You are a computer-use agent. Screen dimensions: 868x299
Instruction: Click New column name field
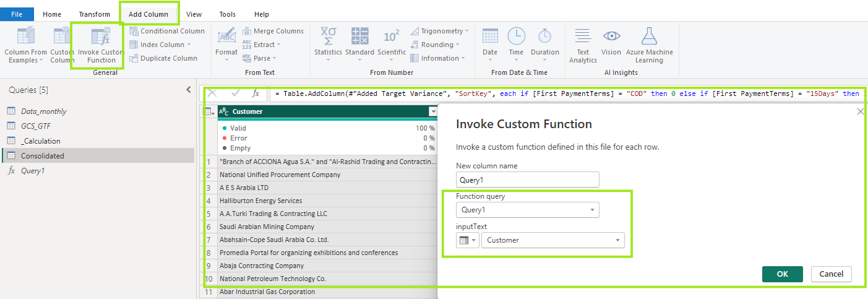(x=528, y=180)
